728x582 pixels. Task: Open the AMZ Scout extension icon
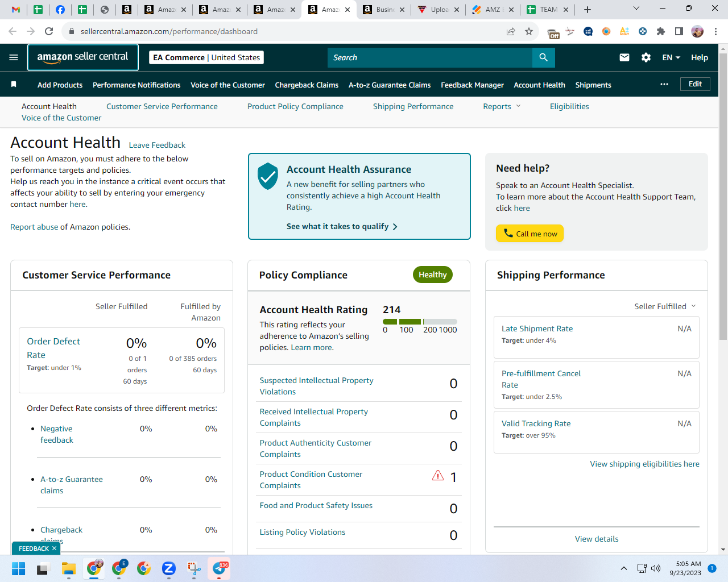tap(624, 31)
